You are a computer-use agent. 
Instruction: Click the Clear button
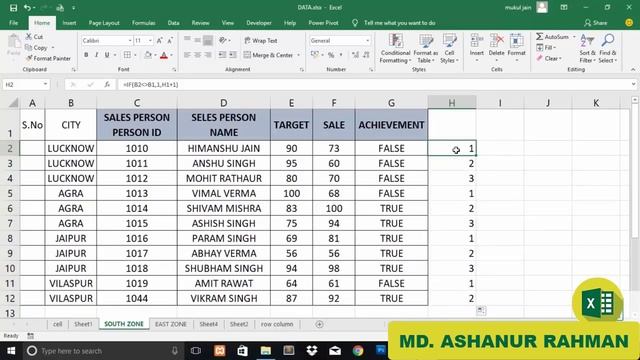click(x=549, y=58)
